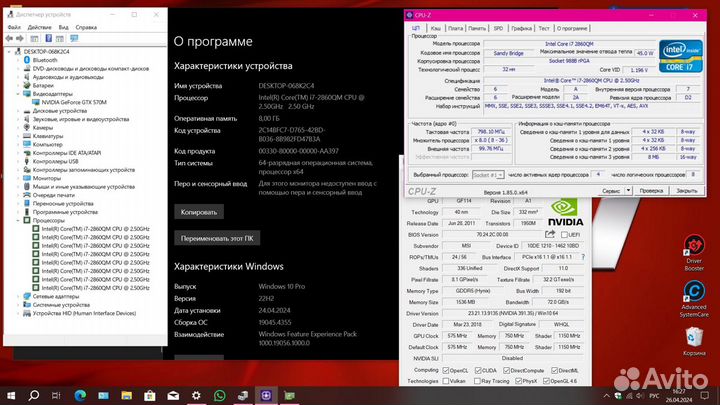This screenshot has width=720, height=405.
Task: Toggle the DirectML checkbox
Action: [554, 370]
